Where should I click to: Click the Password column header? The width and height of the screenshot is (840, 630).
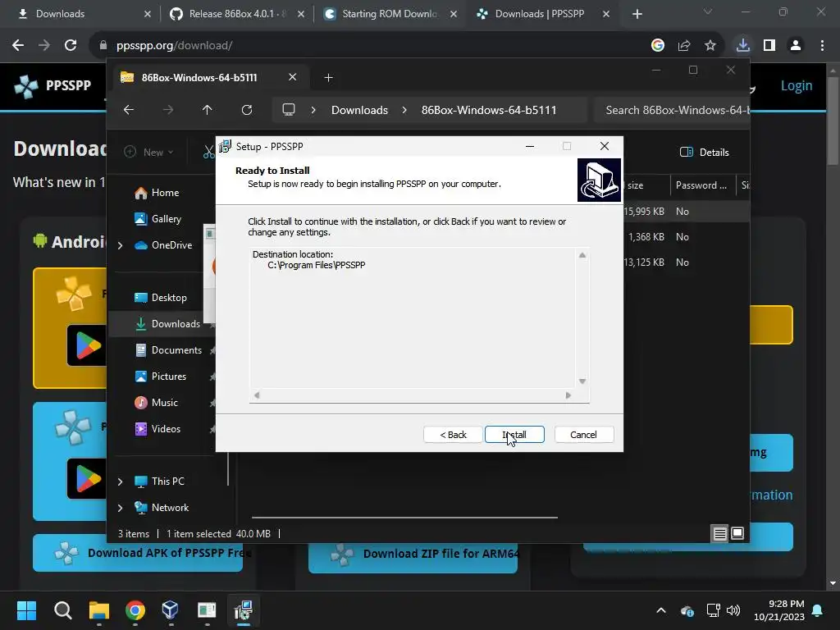(x=701, y=185)
